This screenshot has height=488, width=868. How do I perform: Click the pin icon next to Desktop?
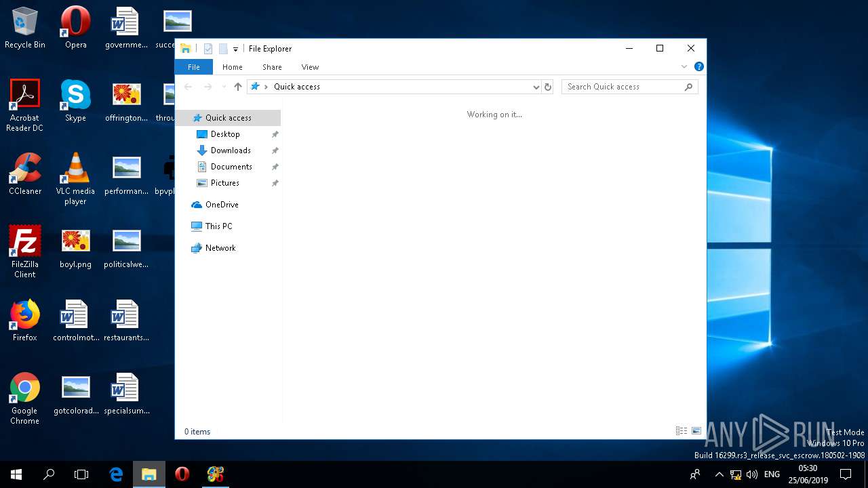(x=275, y=134)
